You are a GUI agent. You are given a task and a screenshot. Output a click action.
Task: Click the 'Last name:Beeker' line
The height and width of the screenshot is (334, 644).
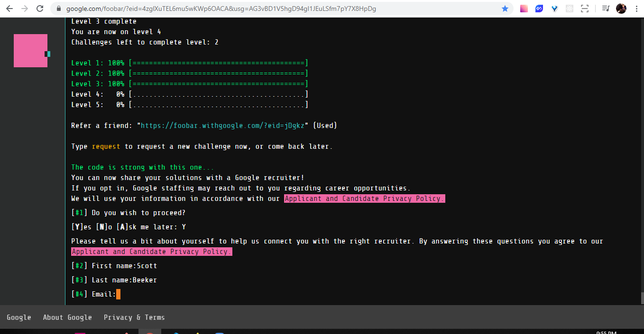[x=114, y=280]
